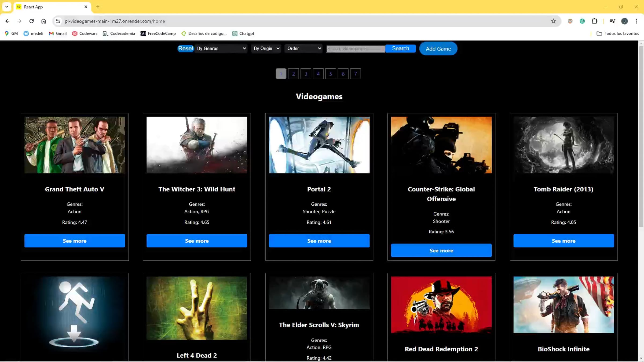Open Chrome three-dot menu
The image size is (644, 362).
pyautogui.click(x=636, y=21)
